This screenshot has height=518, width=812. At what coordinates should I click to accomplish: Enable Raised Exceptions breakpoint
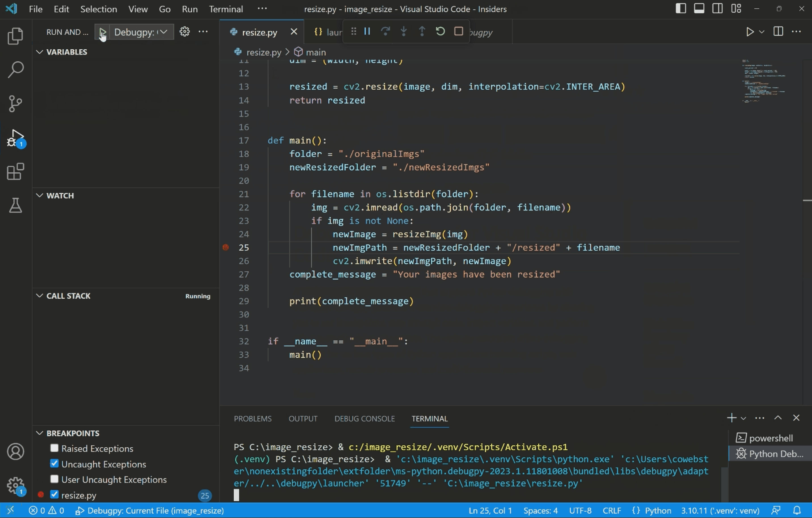[x=54, y=448]
